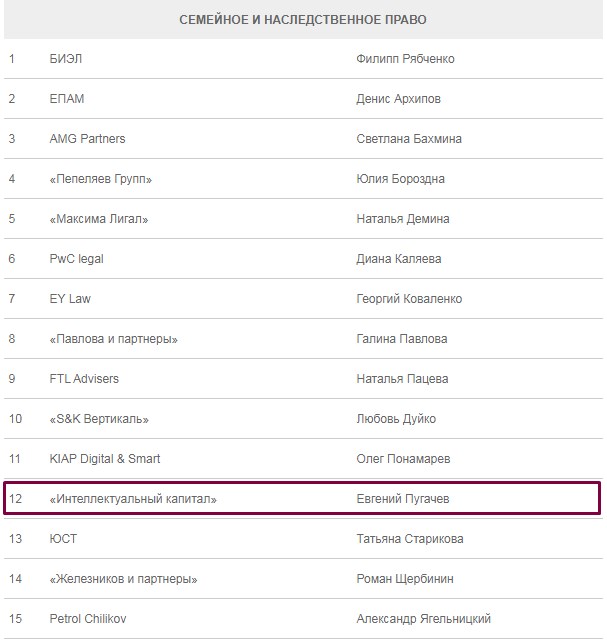This screenshot has width=607, height=644.
Task: Click the ЮСТ firm name
Action: coord(63,539)
